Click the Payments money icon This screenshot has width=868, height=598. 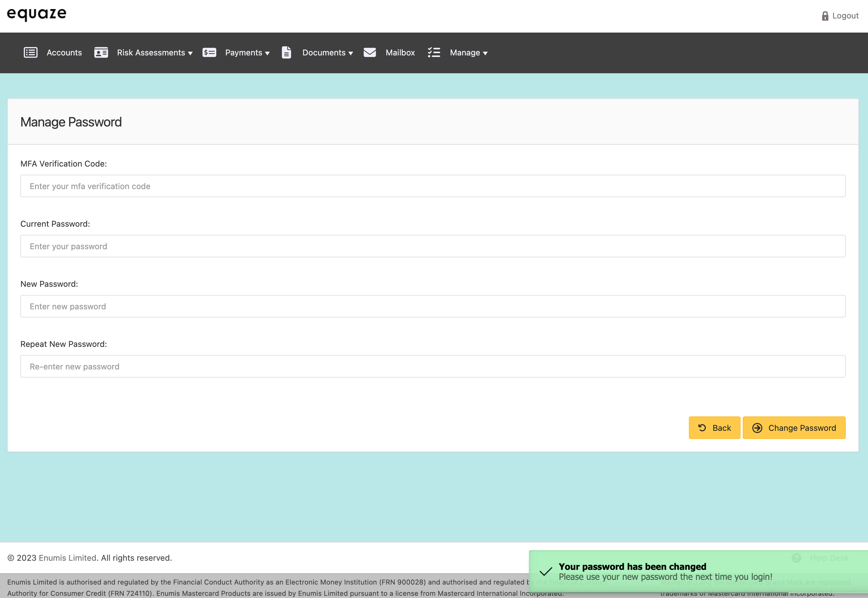(209, 53)
